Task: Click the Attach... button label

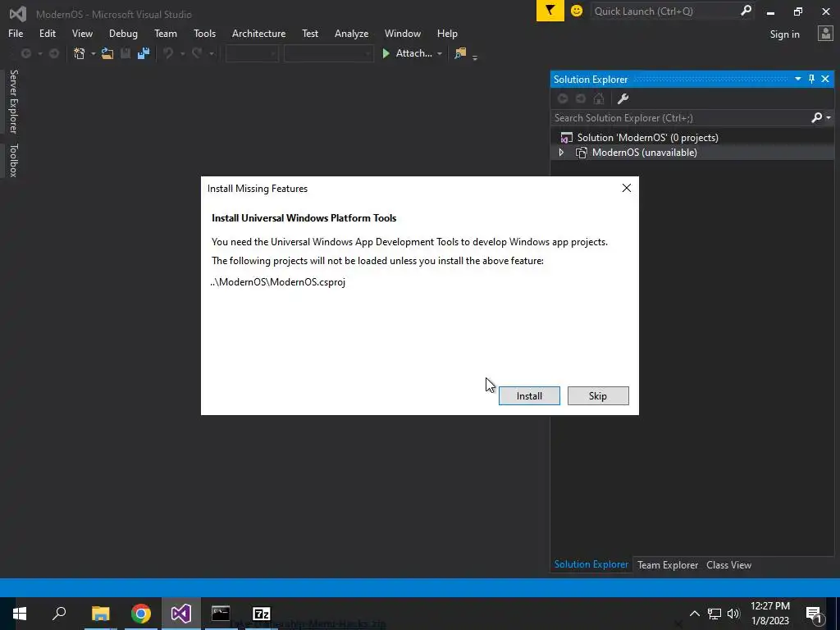Action: 413,53
